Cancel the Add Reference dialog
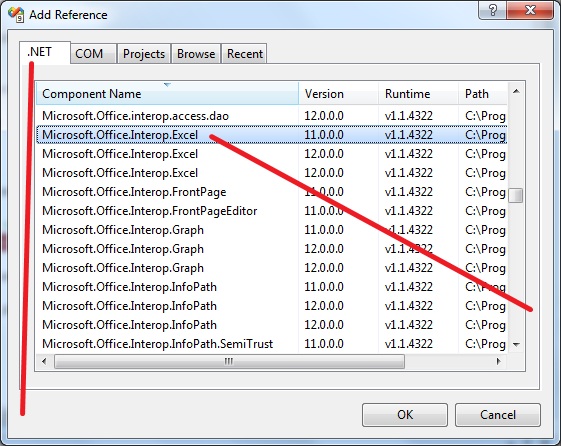This screenshot has width=561, height=446. (498, 415)
